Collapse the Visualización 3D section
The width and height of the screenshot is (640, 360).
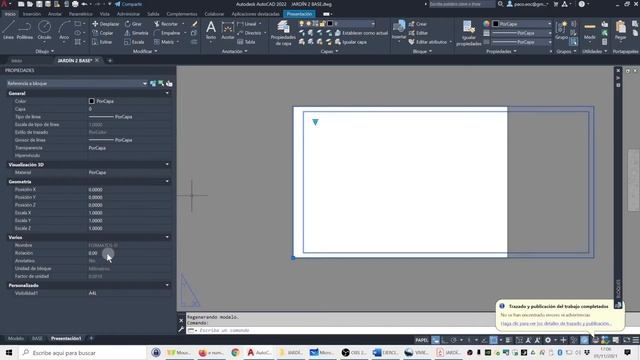click(x=167, y=164)
